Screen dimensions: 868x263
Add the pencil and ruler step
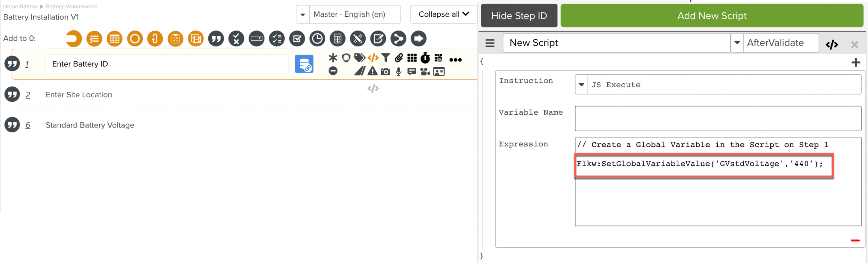click(358, 39)
